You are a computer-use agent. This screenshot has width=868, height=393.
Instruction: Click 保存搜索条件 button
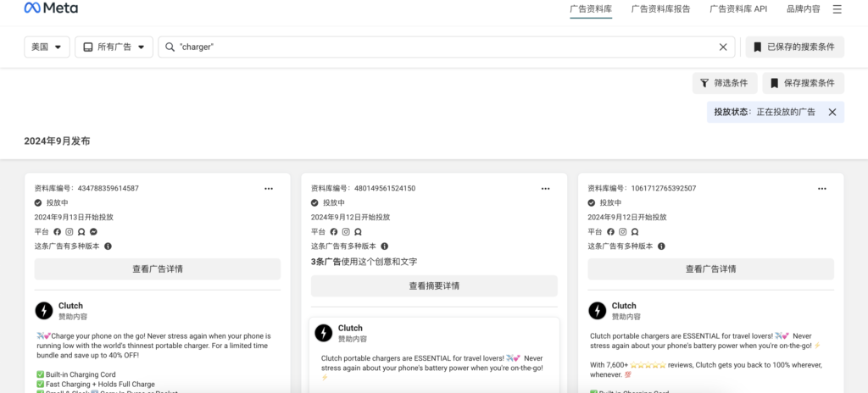pos(804,83)
